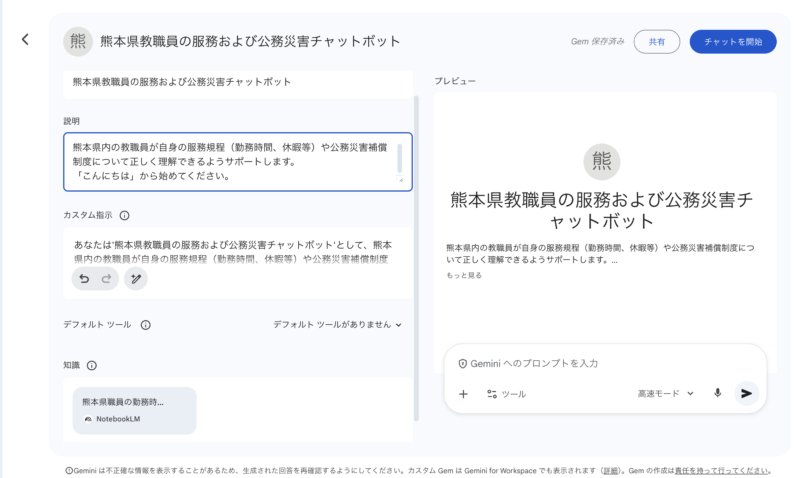Click the scrollbar in the 説明 text box
Image resolution: width=800 pixels, height=478 pixels.
400,158
